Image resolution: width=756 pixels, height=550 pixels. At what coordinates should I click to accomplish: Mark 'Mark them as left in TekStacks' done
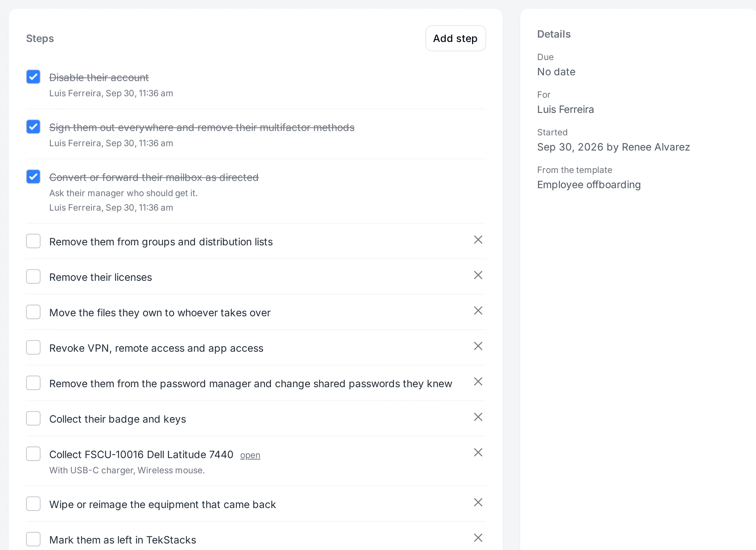point(33,539)
